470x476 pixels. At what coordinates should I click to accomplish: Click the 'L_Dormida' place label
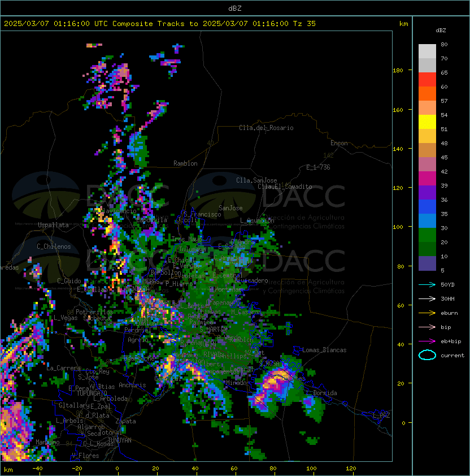pos(321,393)
